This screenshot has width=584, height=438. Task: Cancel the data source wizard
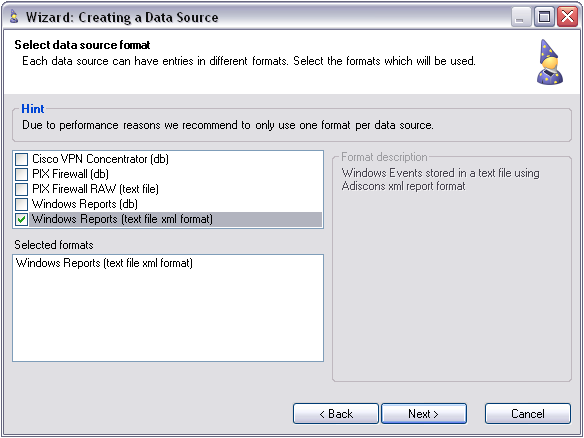click(528, 414)
